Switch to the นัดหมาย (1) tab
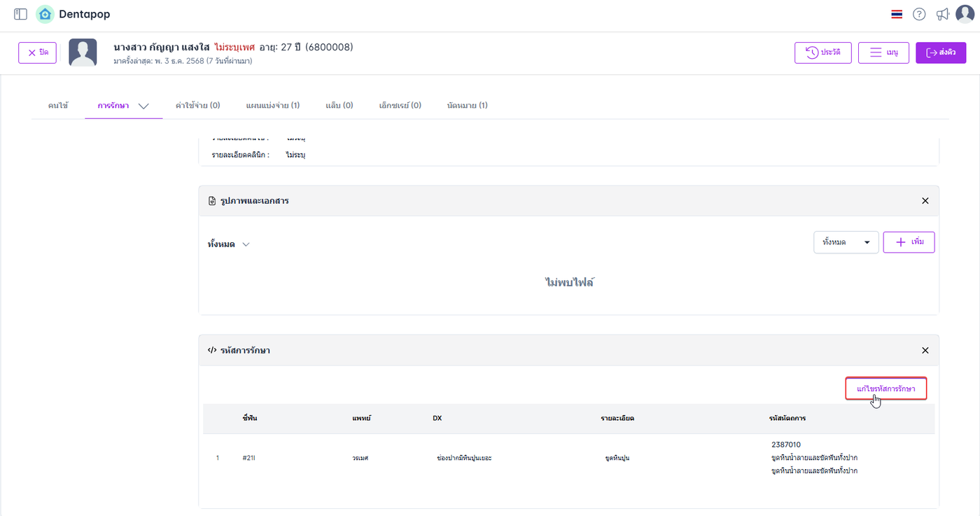Viewport: 980px width, 516px height. pos(467,105)
